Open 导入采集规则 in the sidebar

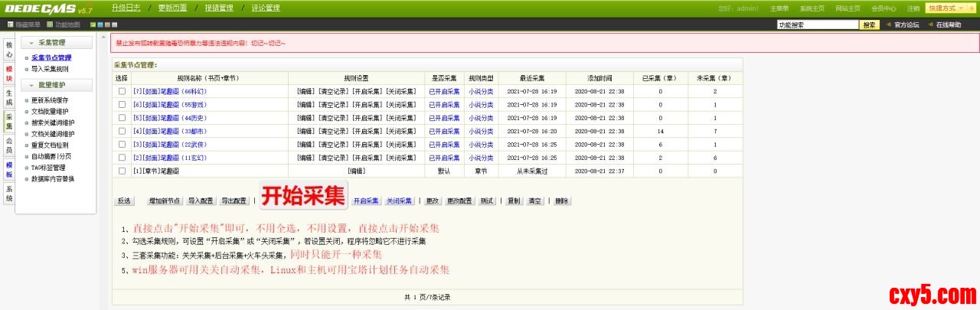pyautogui.click(x=49, y=69)
